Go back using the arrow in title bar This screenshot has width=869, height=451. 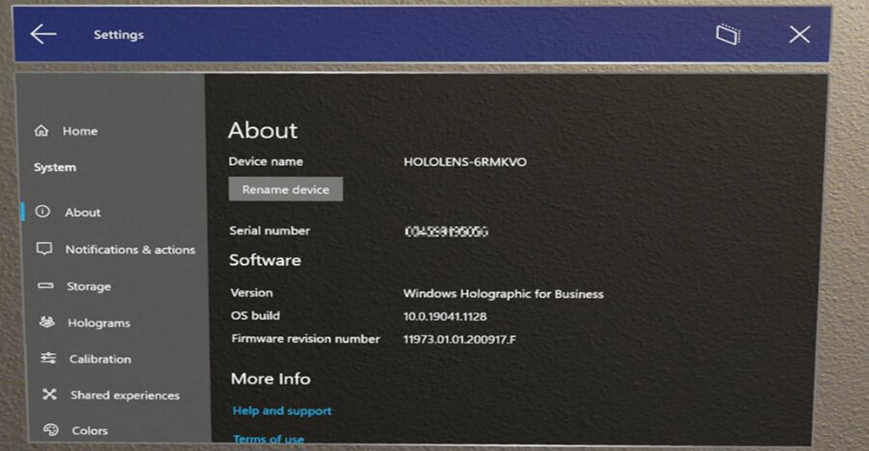pyautogui.click(x=43, y=34)
